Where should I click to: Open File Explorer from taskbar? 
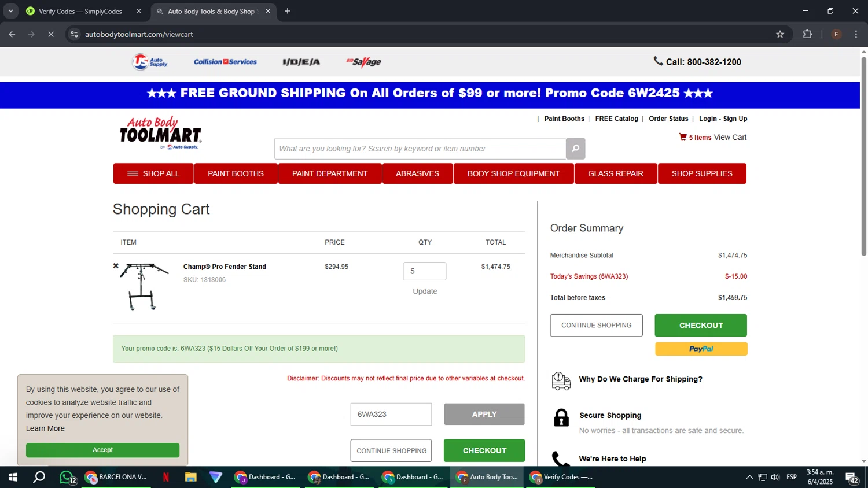point(190,477)
